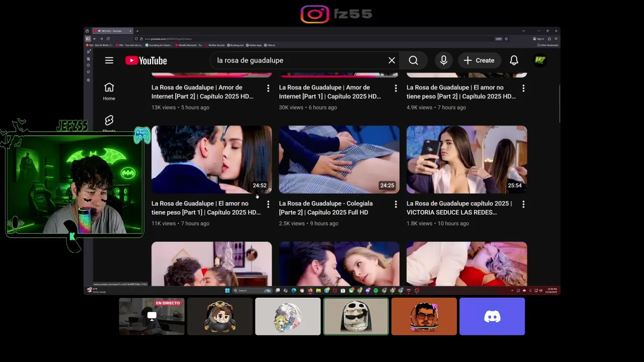Image resolution: width=644 pixels, height=362 pixels.
Task: Open options for 'Amor de Internet [Part 2]' video
Action: click(268, 88)
